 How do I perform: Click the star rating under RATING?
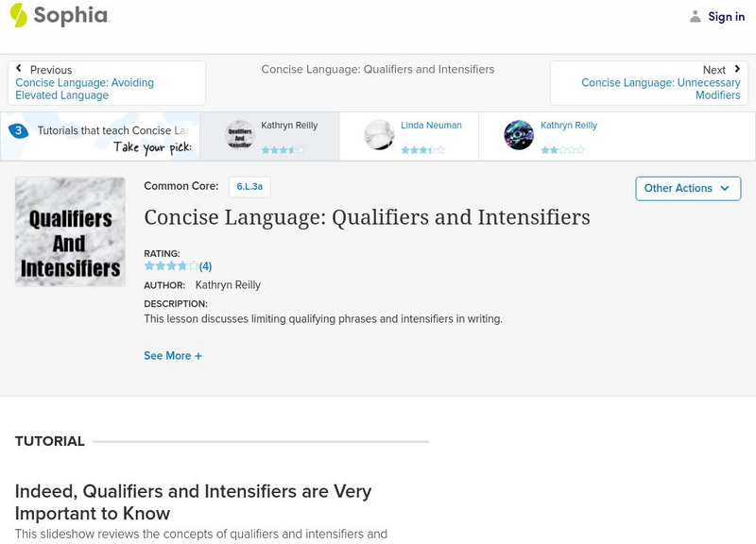171,266
